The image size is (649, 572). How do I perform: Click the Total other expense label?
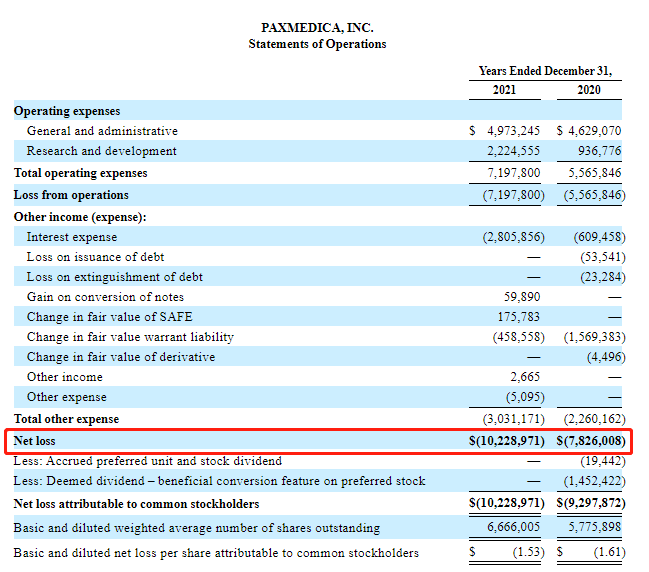(66, 419)
